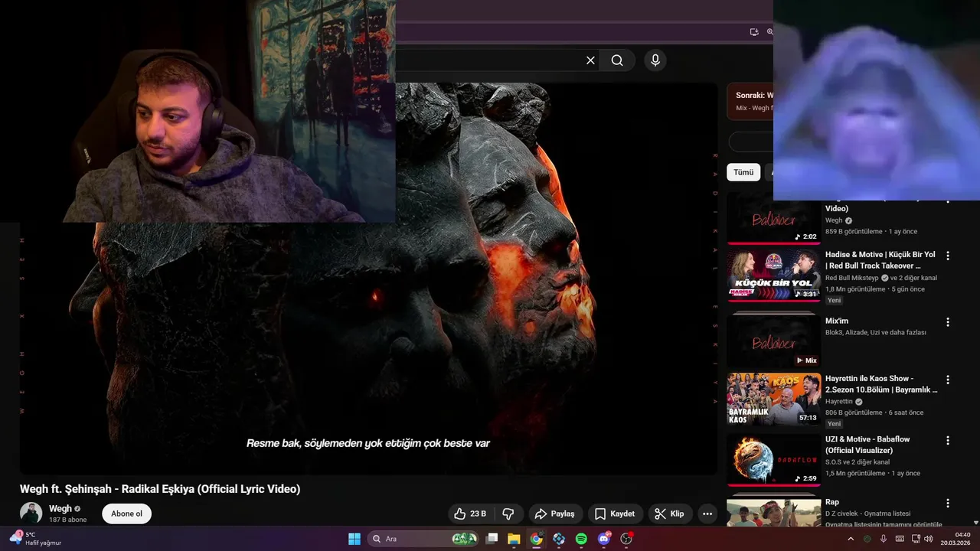Open Hayrettin Kaos Show thumbnail
Image resolution: width=980 pixels, height=551 pixels.
pos(773,399)
